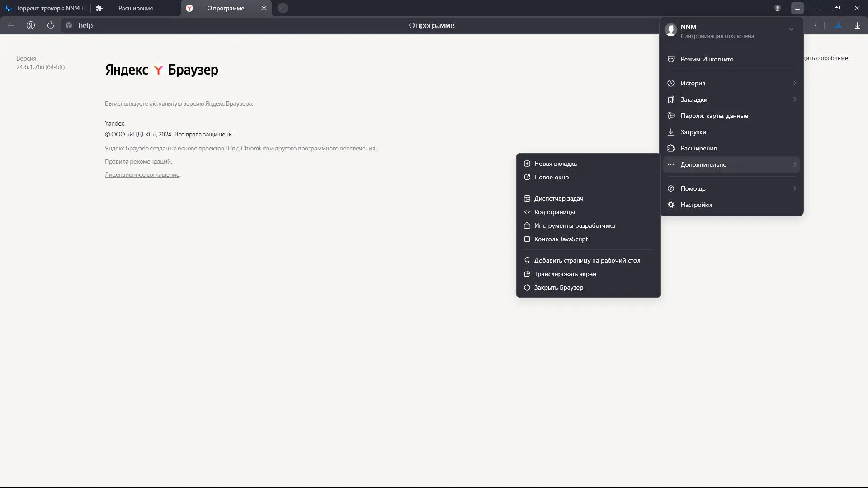The width and height of the screenshot is (868, 488).
Task: Switch to the "Расширения" tab
Action: point(136,8)
